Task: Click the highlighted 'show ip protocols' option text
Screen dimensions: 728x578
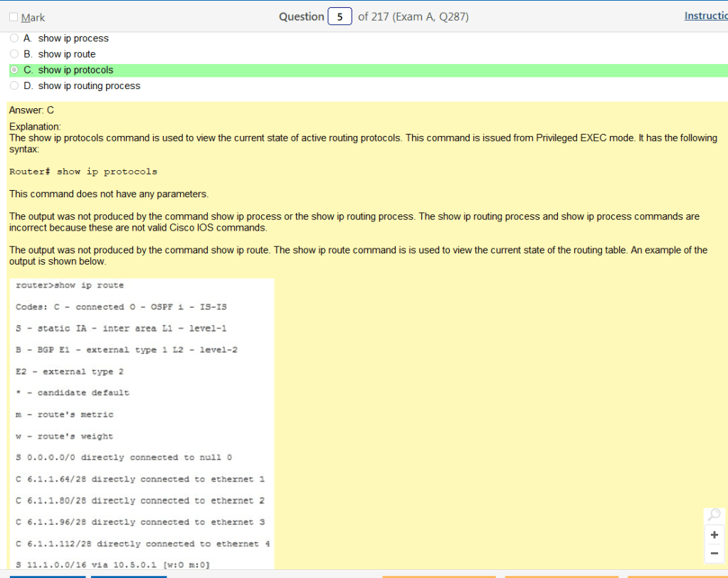Action: pos(75,70)
